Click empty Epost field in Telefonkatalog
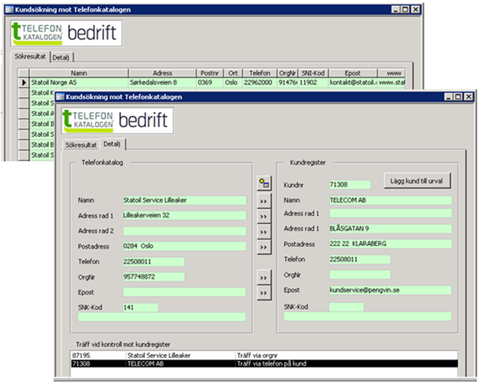This screenshot has height=385, width=481. coord(184,292)
